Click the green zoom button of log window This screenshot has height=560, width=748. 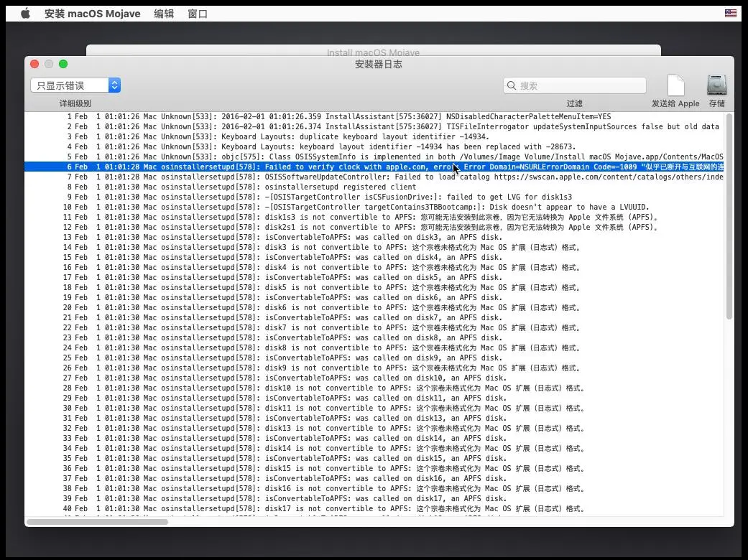(63, 64)
